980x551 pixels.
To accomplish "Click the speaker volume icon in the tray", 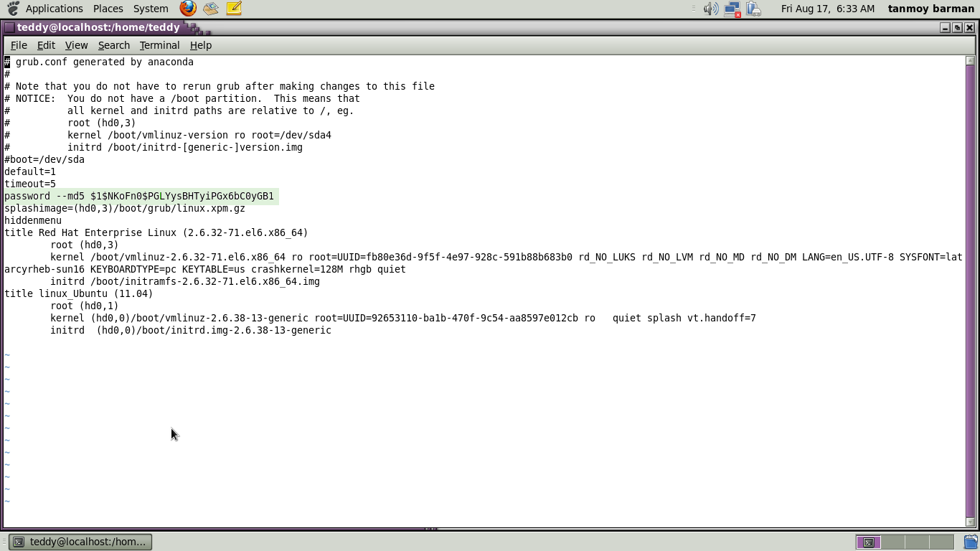I will 710,9.
